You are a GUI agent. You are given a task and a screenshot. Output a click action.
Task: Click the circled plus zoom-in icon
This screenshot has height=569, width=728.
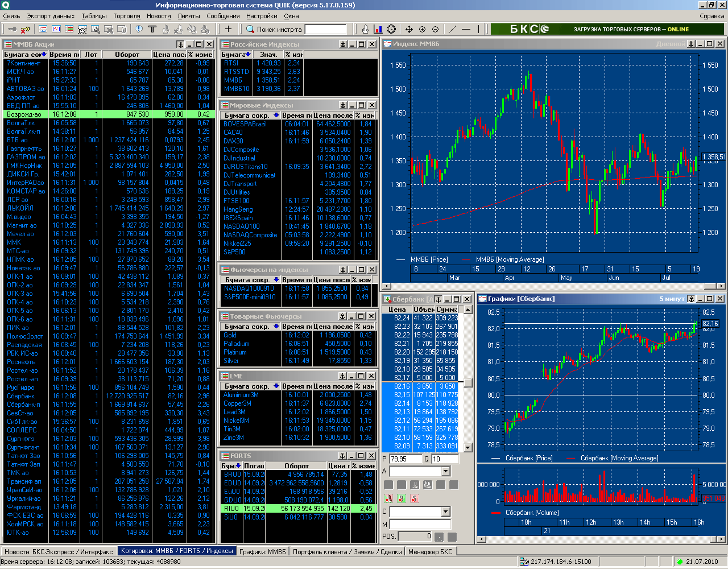coord(422,29)
